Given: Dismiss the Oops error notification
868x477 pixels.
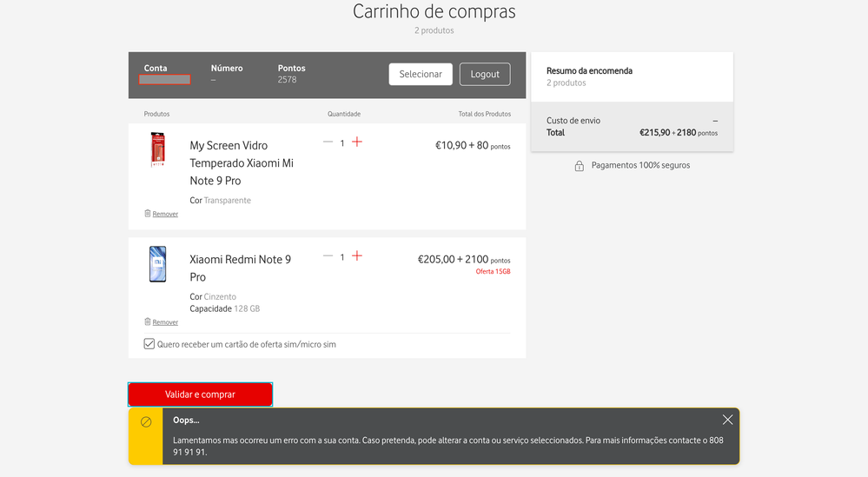Looking at the screenshot, I should tap(727, 420).
